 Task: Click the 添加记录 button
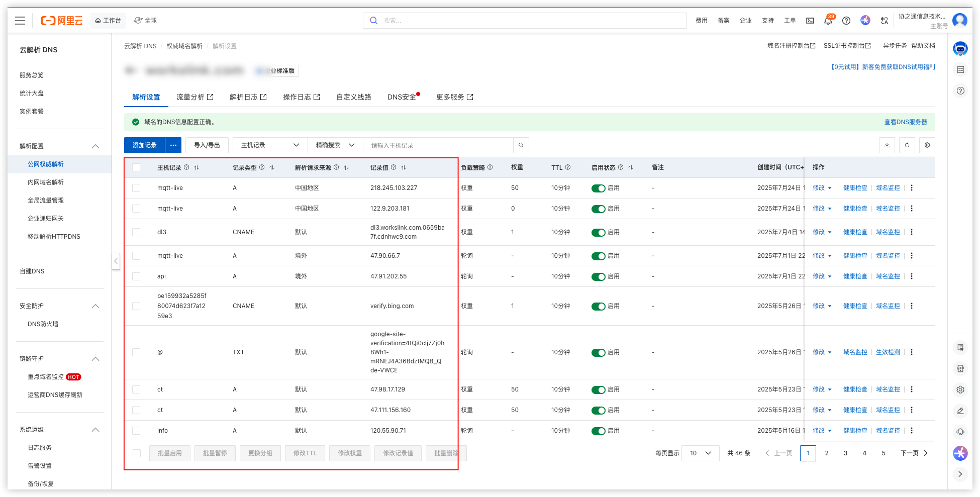(x=145, y=145)
